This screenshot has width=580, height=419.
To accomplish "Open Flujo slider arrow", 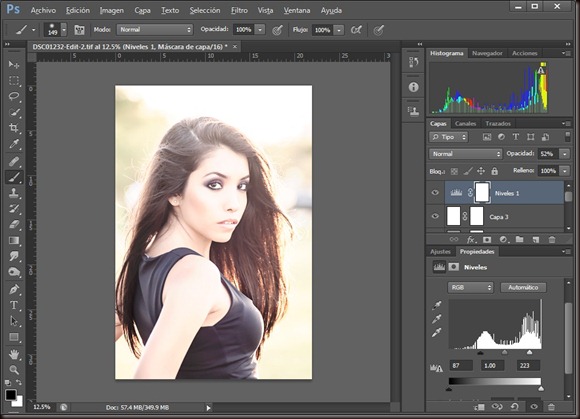I will pyautogui.click(x=338, y=30).
